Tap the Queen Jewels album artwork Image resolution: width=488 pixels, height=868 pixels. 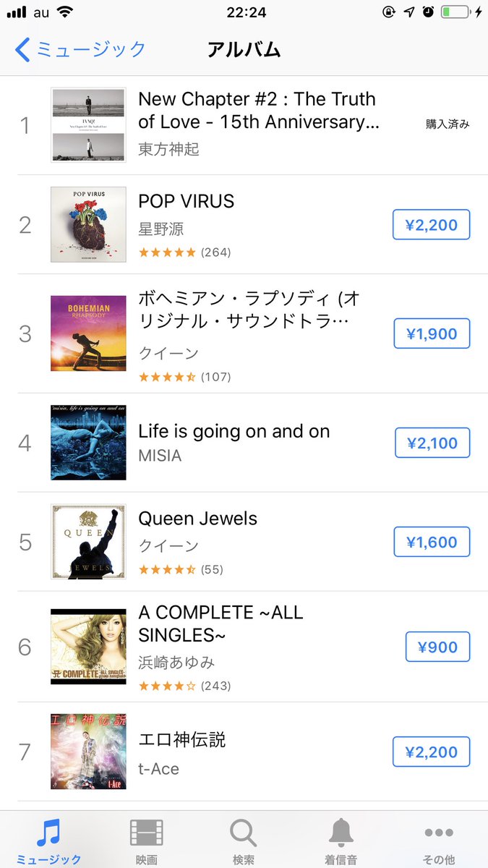[x=88, y=542]
